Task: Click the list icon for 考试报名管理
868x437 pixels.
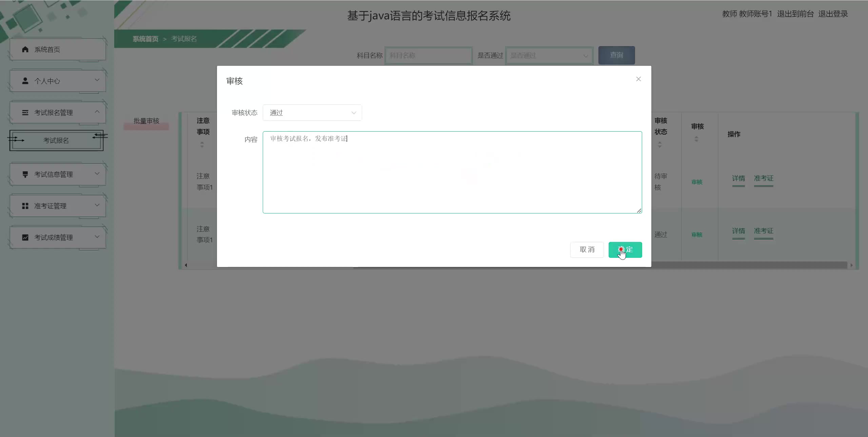Action: pos(25,113)
